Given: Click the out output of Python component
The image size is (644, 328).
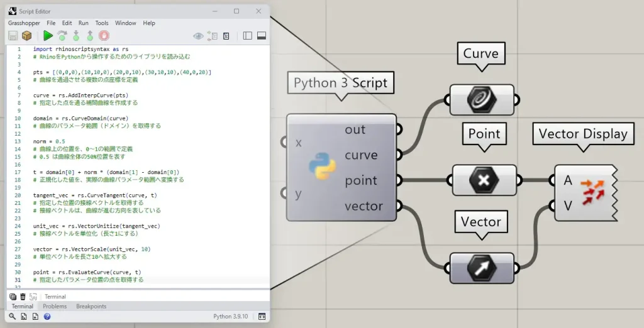Looking at the screenshot, I should (x=355, y=129).
